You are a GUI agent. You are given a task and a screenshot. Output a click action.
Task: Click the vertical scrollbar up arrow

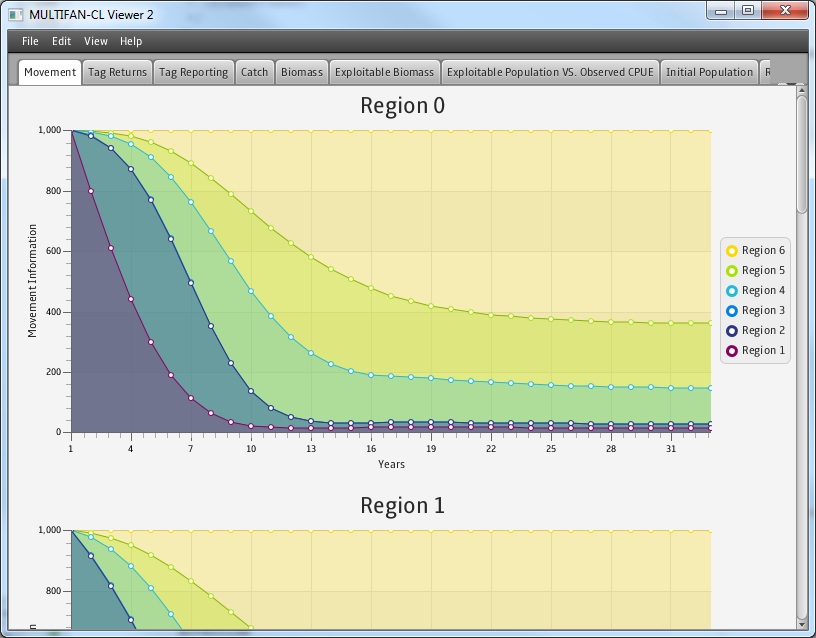click(x=801, y=92)
